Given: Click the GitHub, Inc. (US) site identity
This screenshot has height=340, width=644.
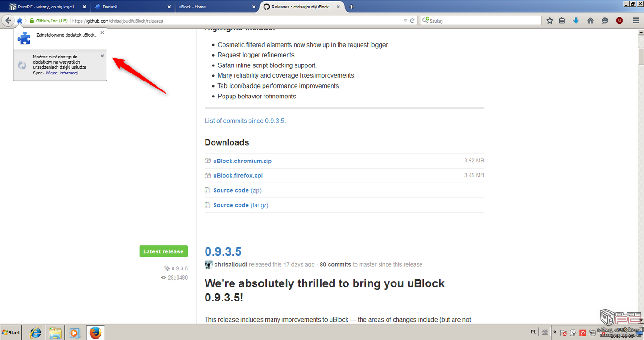Looking at the screenshot, I should point(49,21).
